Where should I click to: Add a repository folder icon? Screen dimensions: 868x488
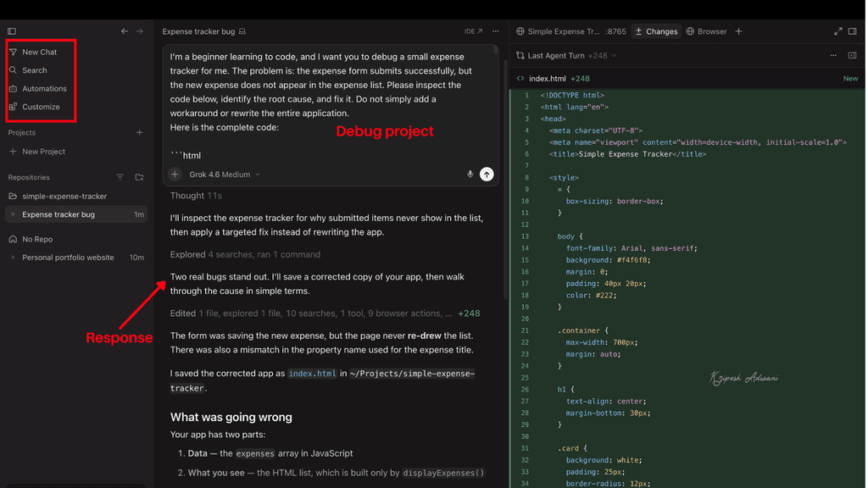tap(140, 178)
